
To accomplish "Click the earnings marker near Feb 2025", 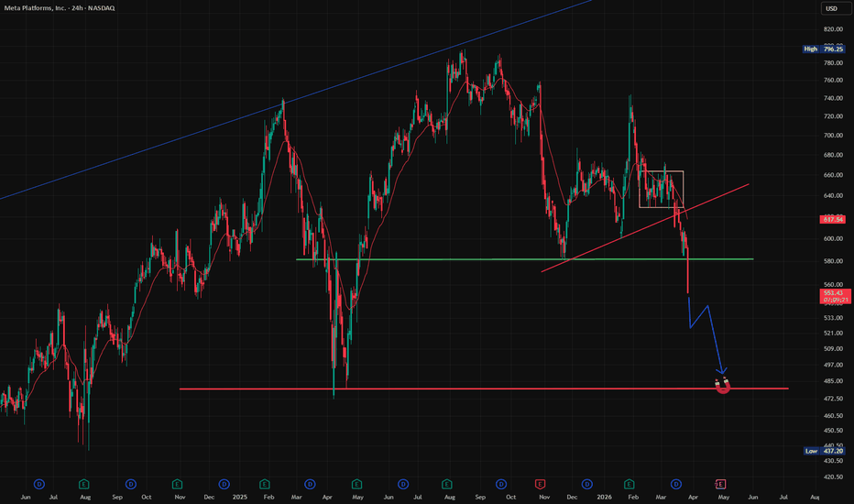I will (x=265, y=484).
